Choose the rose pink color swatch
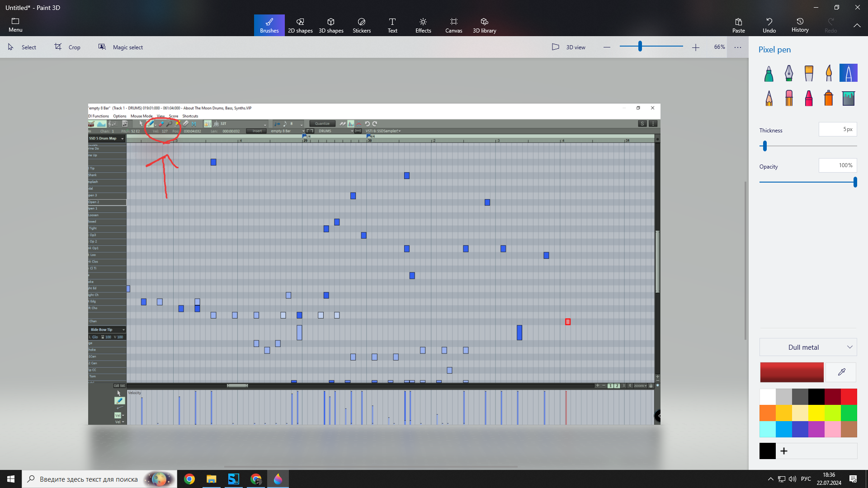This screenshot has height=488, width=868. [x=833, y=429]
